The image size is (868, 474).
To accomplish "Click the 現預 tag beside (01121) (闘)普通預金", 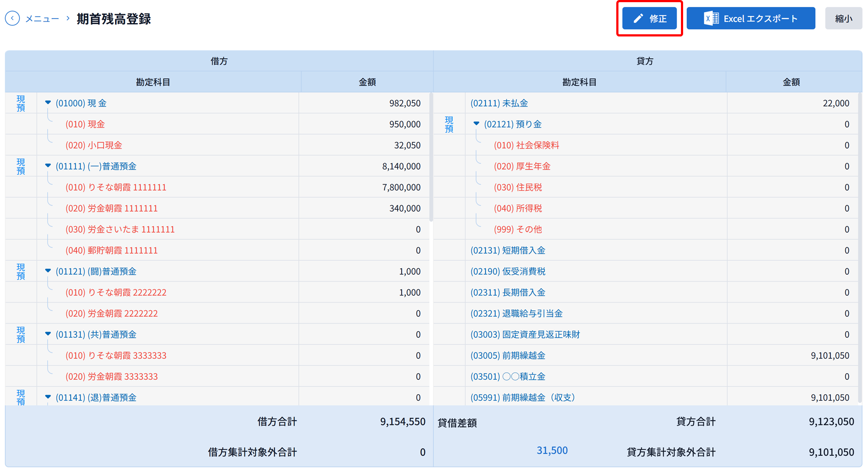I will coord(21,271).
